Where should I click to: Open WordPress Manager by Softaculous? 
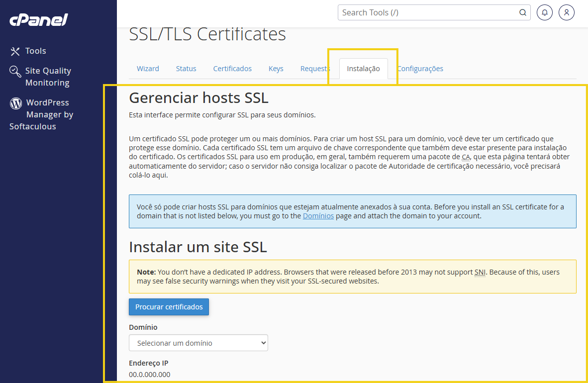click(x=41, y=114)
